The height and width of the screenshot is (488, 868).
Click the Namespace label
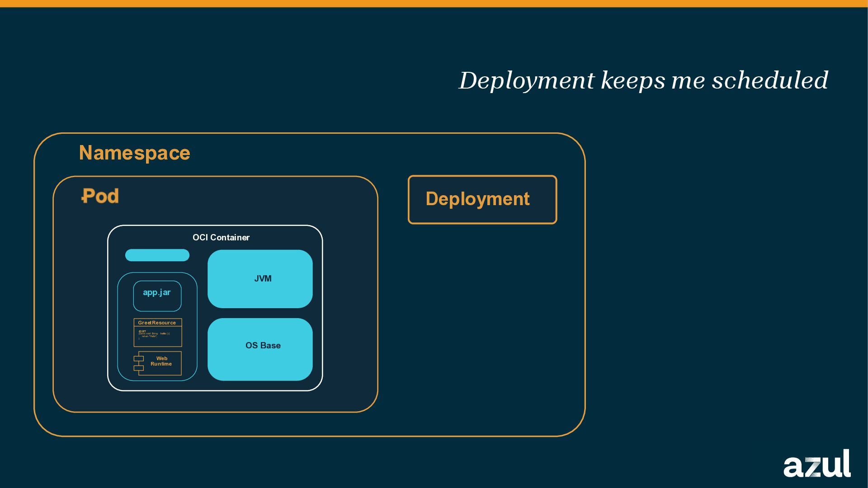tap(134, 153)
